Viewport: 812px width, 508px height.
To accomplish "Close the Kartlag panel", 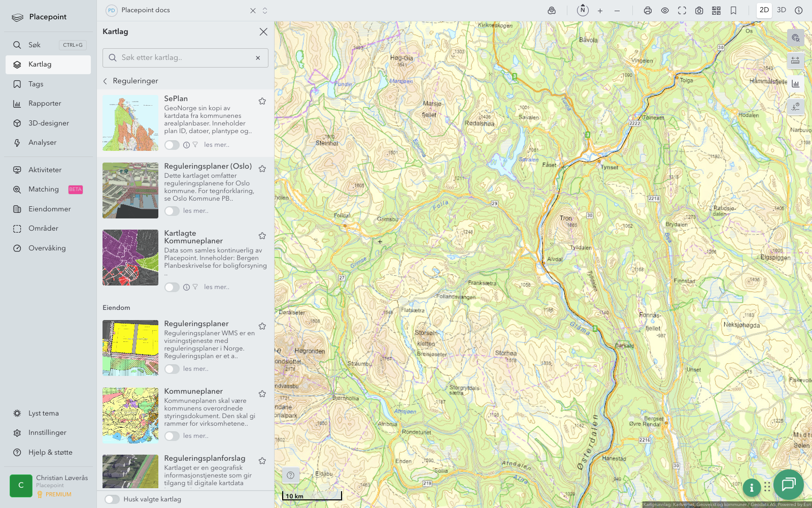I will [263, 31].
